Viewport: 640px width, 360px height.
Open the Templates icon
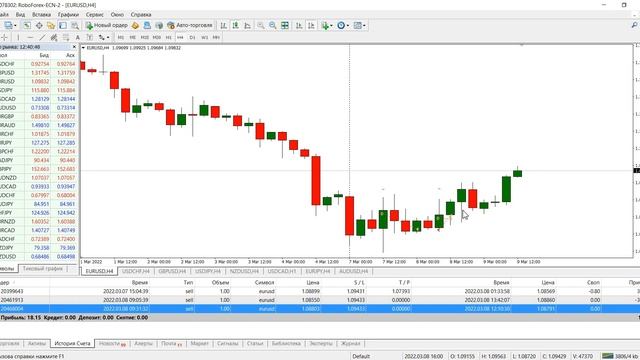point(358,25)
